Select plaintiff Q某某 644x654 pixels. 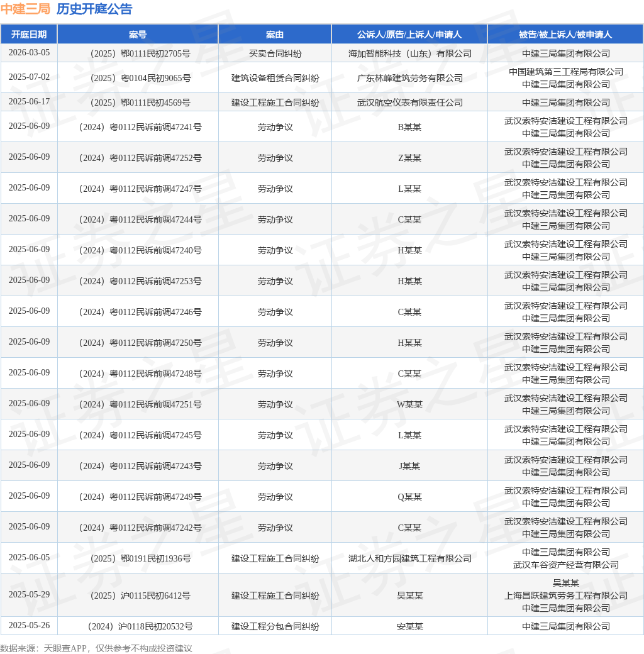tap(409, 497)
